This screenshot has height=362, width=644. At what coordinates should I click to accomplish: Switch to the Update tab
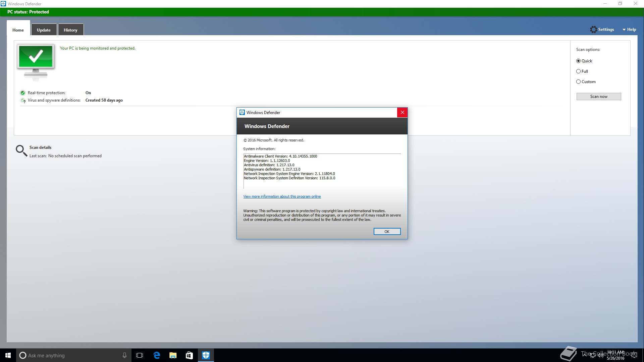click(x=44, y=30)
